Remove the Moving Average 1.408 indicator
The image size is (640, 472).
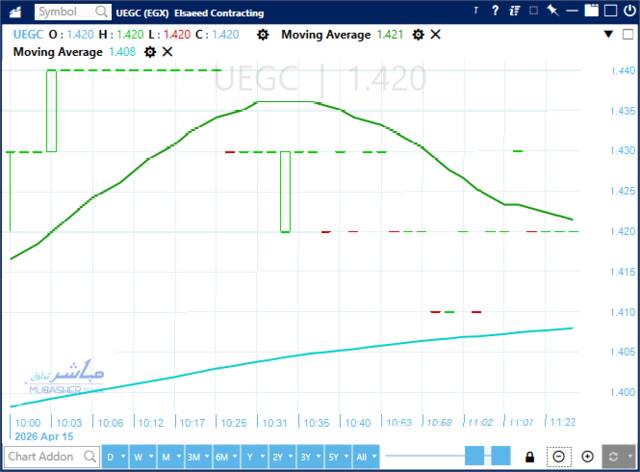(x=167, y=52)
